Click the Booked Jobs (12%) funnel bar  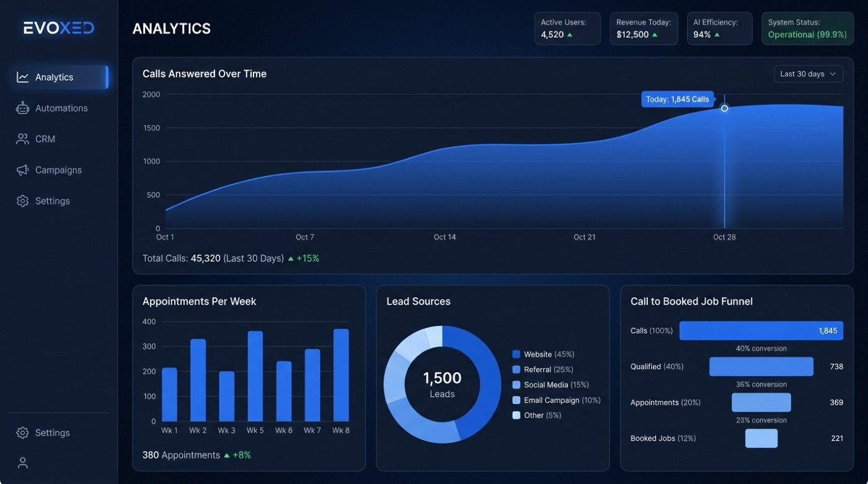pyautogui.click(x=761, y=438)
